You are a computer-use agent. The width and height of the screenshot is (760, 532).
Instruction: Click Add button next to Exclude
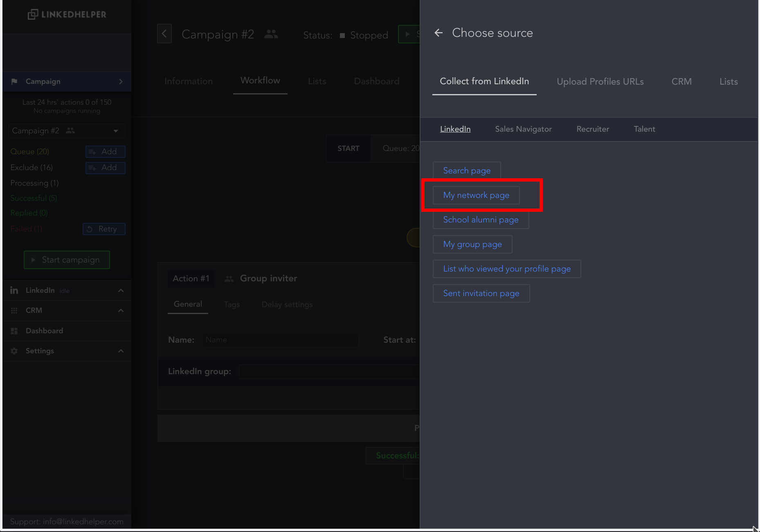click(105, 168)
